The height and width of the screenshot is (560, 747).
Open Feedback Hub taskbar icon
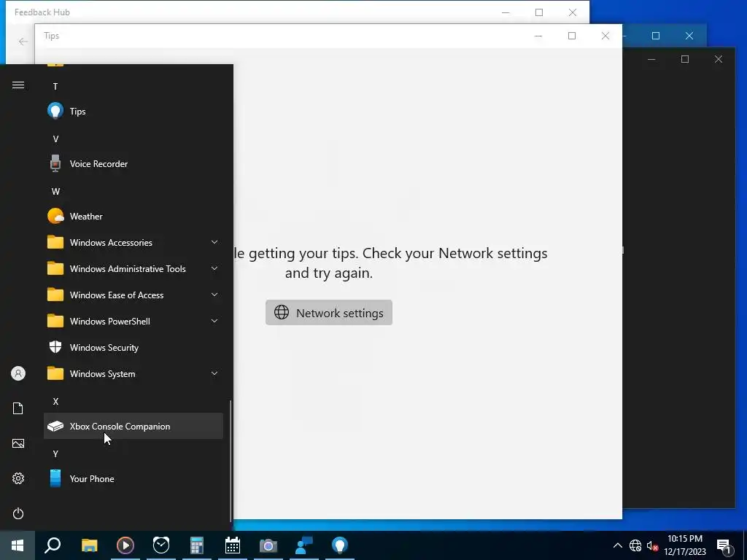click(304, 545)
